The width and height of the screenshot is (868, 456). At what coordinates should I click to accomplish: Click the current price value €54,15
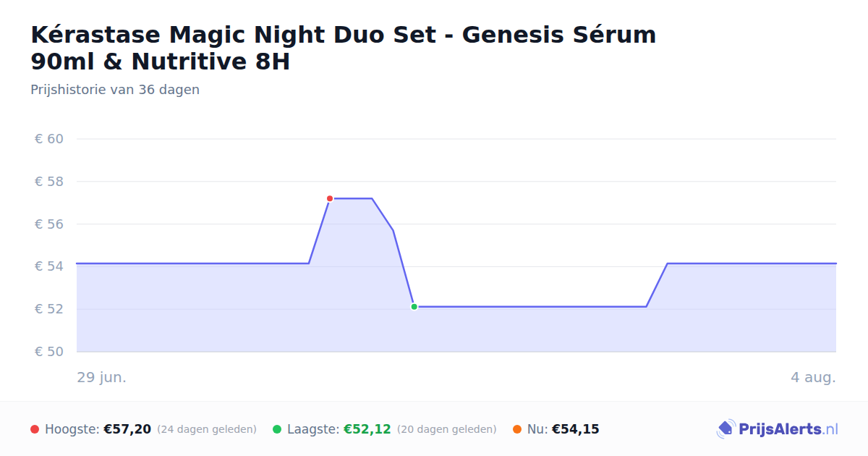pos(576,429)
